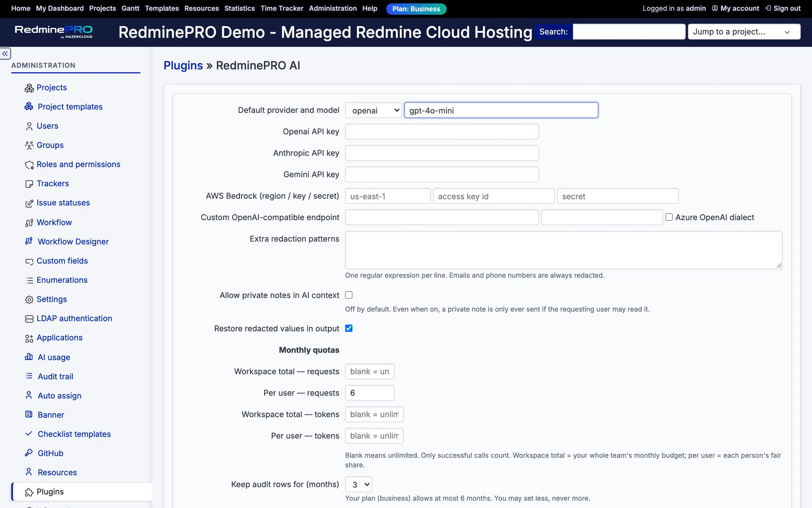Open Home in the top menu
812x508 pixels.
(x=21, y=8)
